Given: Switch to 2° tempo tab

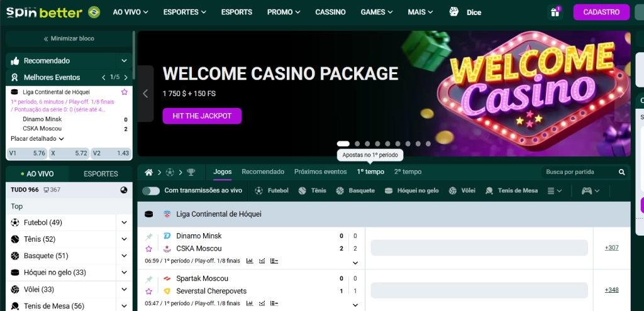Looking at the screenshot, I should tap(408, 172).
